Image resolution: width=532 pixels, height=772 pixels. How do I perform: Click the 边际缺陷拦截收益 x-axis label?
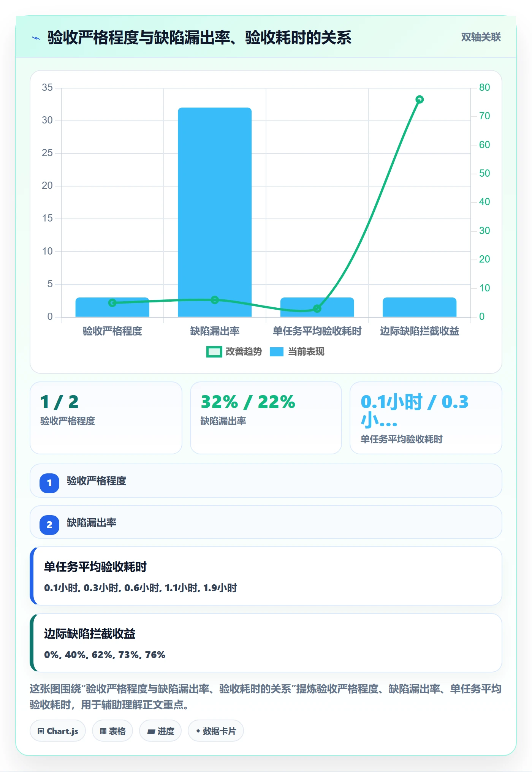(x=420, y=331)
